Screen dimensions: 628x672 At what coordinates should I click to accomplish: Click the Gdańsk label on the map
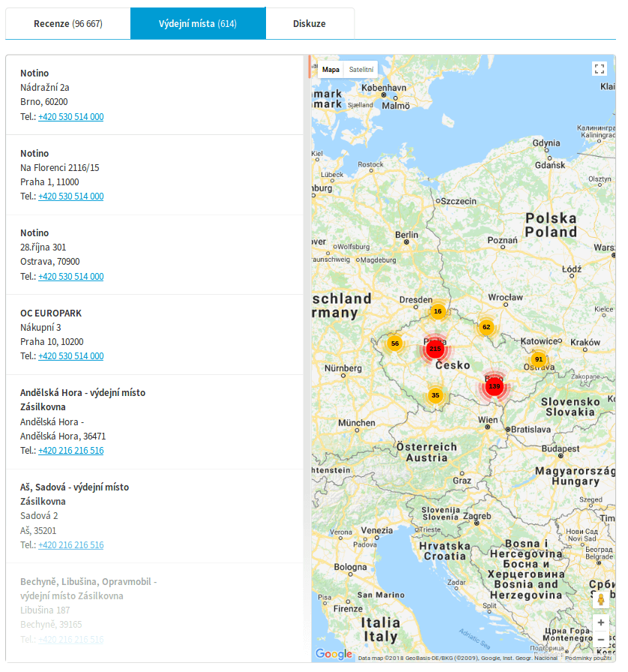(x=550, y=165)
